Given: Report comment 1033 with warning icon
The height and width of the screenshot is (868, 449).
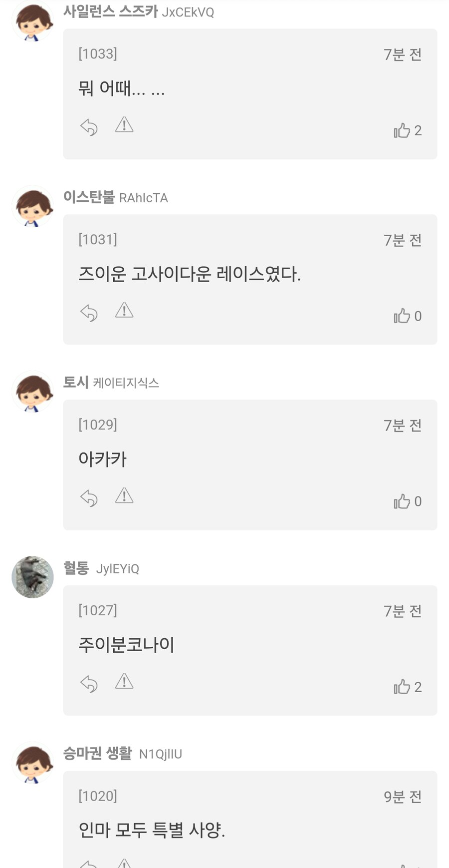Looking at the screenshot, I should 124,125.
